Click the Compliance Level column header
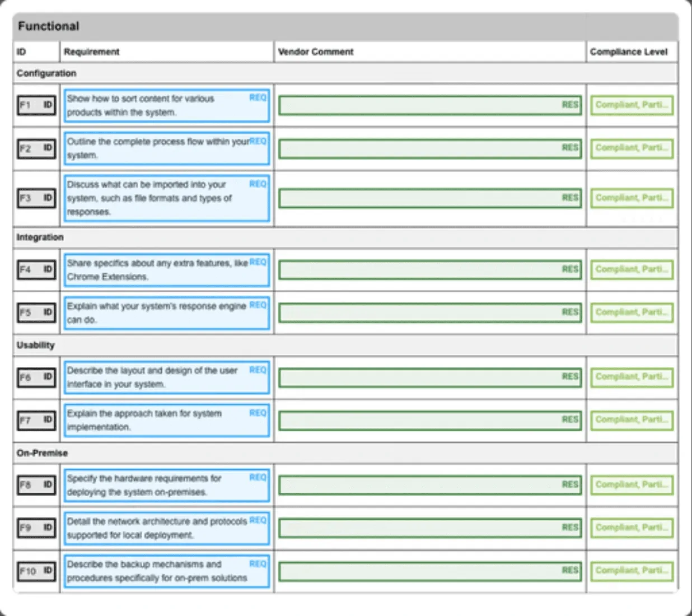This screenshot has height=616, width=692. (x=629, y=52)
